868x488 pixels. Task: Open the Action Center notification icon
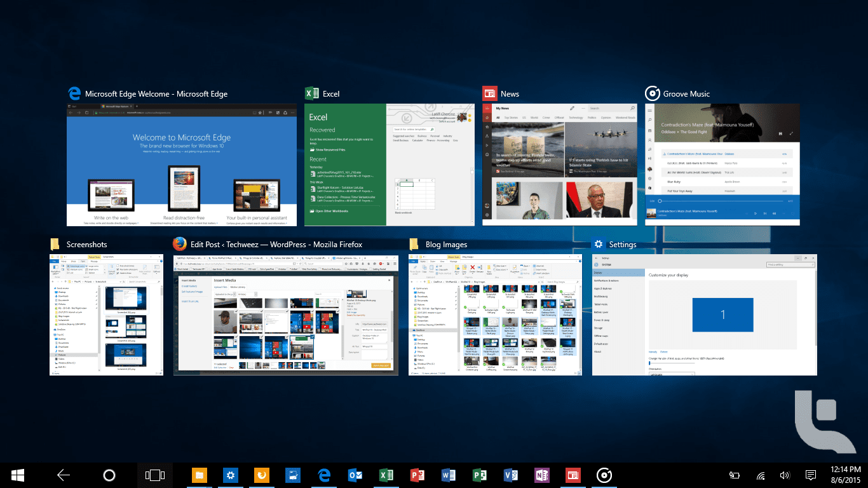coord(811,475)
